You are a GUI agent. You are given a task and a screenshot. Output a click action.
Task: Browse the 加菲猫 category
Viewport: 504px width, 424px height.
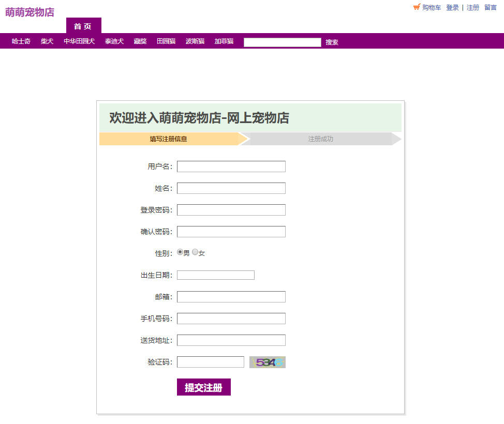point(224,41)
